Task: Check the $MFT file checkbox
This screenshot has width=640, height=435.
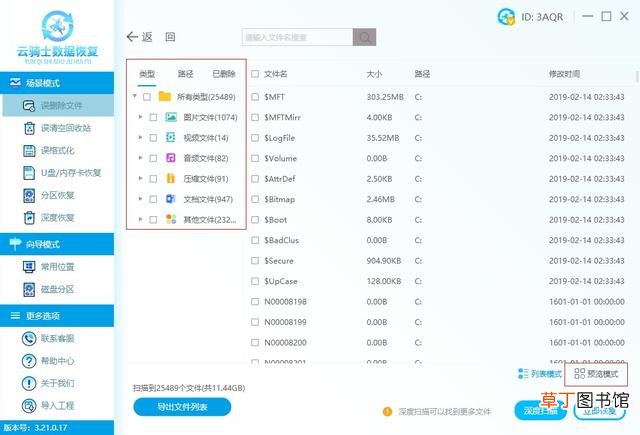Action: 255,97
